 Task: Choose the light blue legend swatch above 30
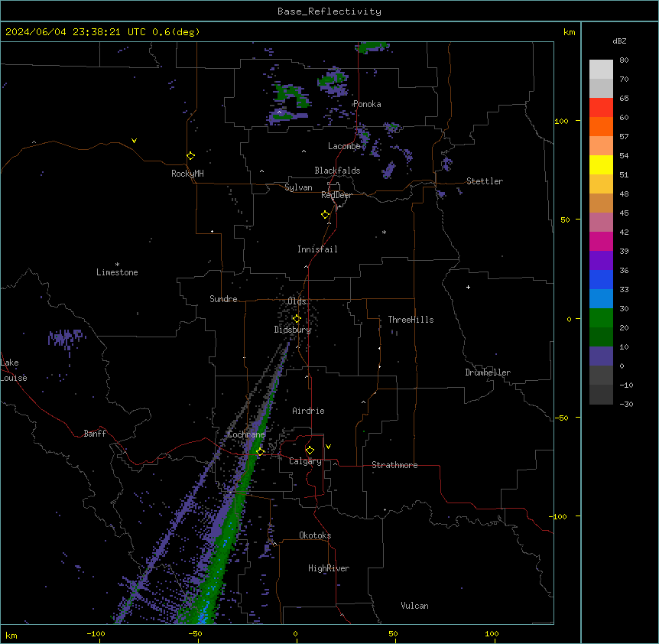coord(601,299)
